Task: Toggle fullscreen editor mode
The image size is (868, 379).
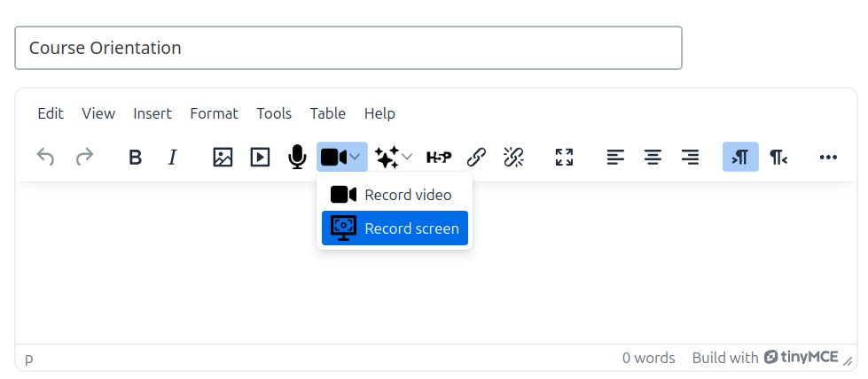Action: [564, 158]
